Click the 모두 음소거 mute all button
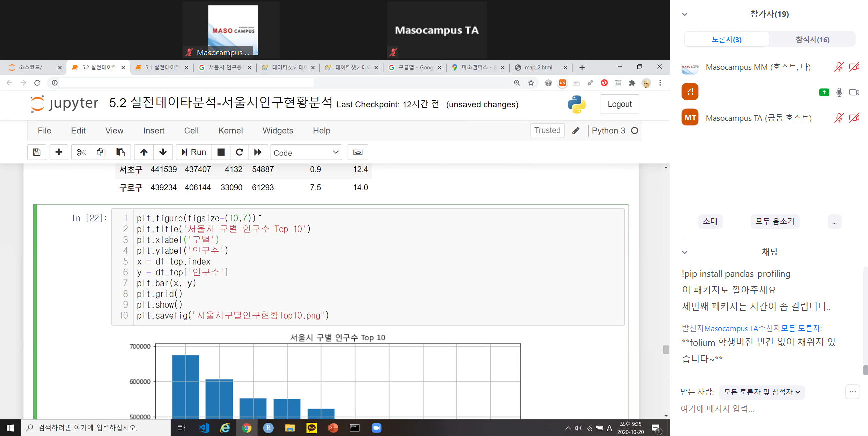The image size is (868, 436). 775,221
